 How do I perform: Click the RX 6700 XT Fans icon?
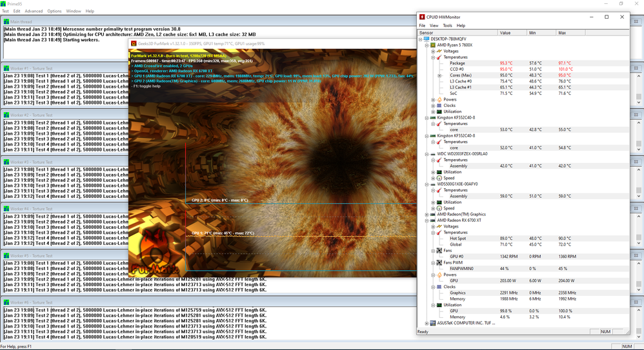tap(439, 250)
